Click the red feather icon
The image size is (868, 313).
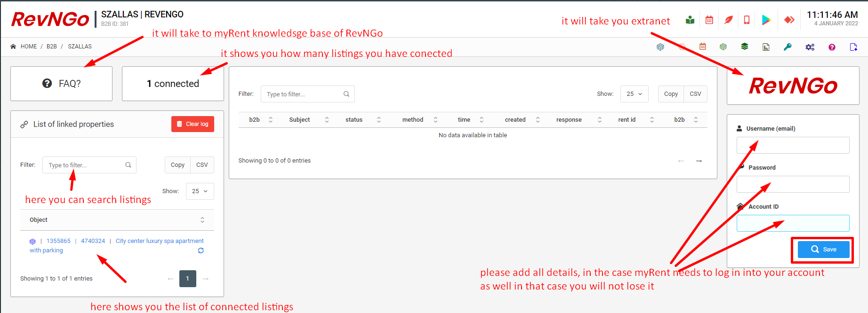coord(729,20)
